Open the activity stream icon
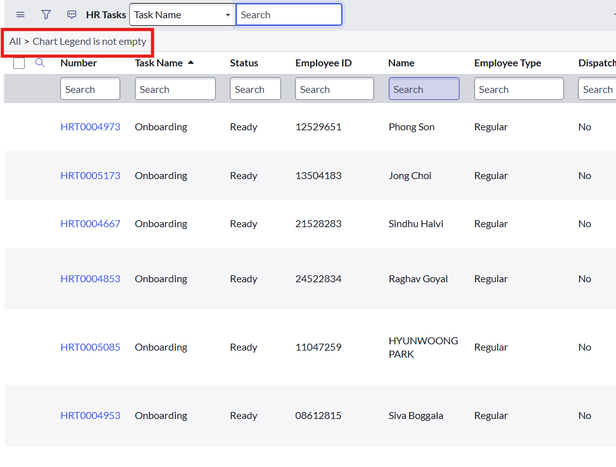The height and width of the screenshot is (467, 616). pyautogui.click(x=71, y=15)
